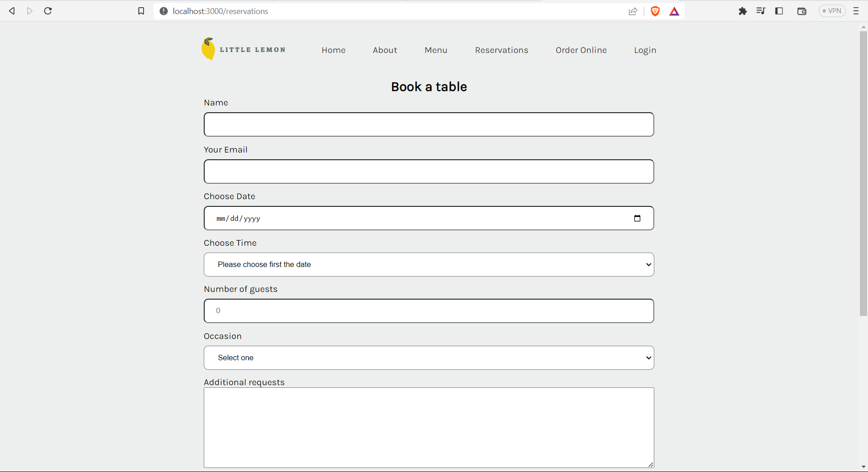Follow the Order Online link

581,50
